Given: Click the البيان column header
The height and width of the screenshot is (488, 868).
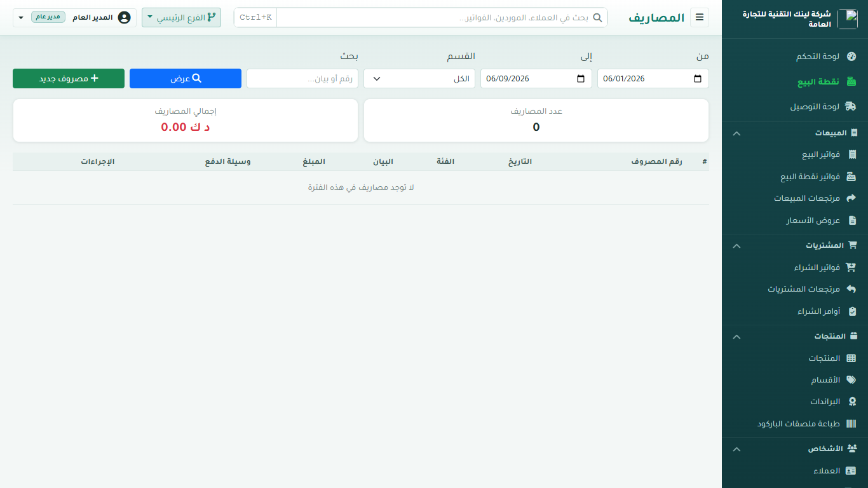Looking at the screenshot, I should 383,161.
